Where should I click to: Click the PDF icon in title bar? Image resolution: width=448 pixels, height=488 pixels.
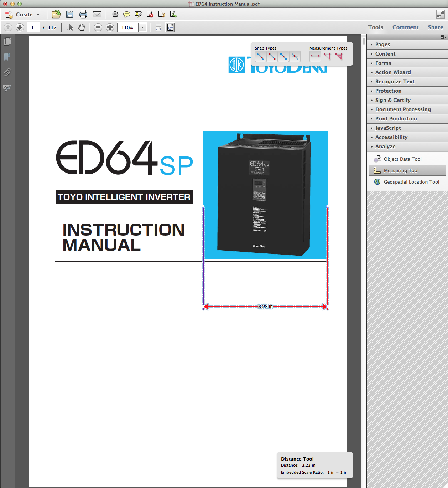(x=191, y=4)
